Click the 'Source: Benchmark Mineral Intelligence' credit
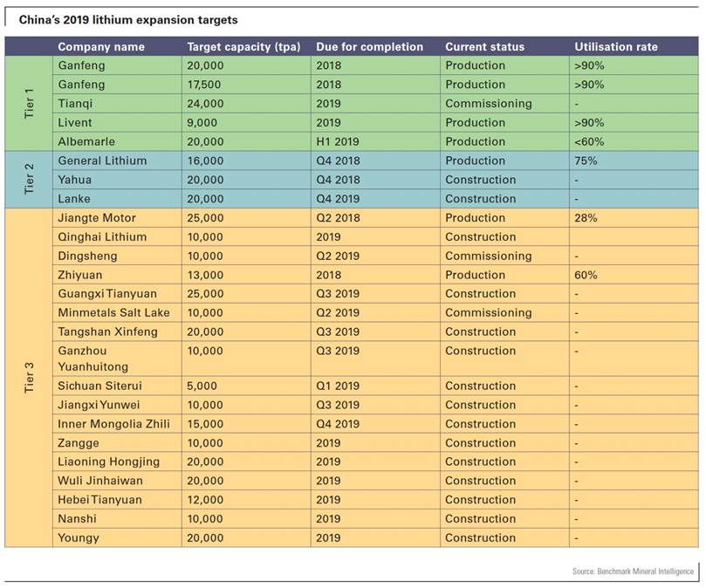 tap(633, 571)
